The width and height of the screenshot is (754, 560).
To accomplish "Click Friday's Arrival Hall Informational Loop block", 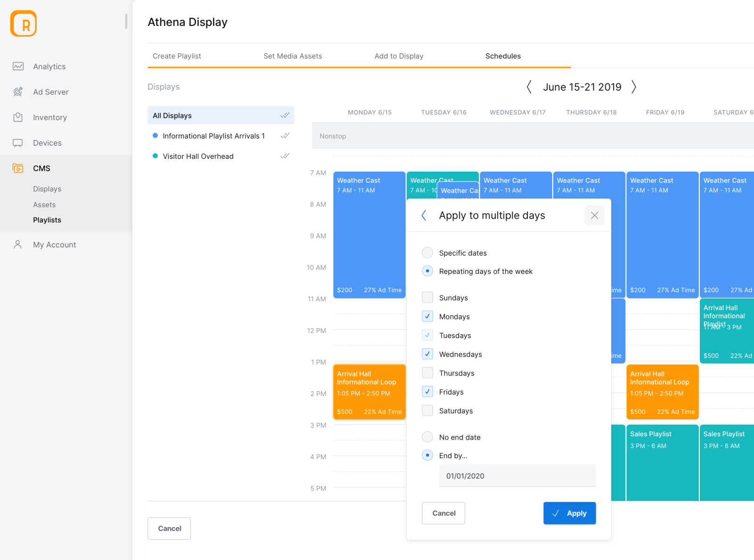I will (x=663, y=392).
